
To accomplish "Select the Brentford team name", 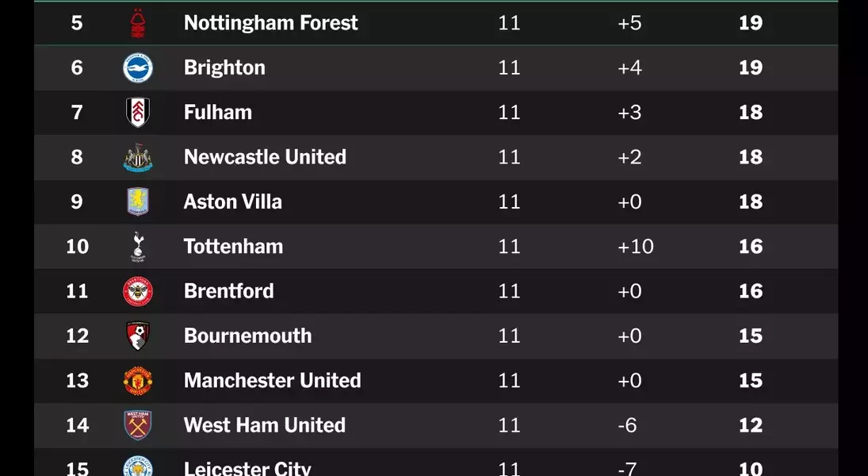I will tap(228, 291).
